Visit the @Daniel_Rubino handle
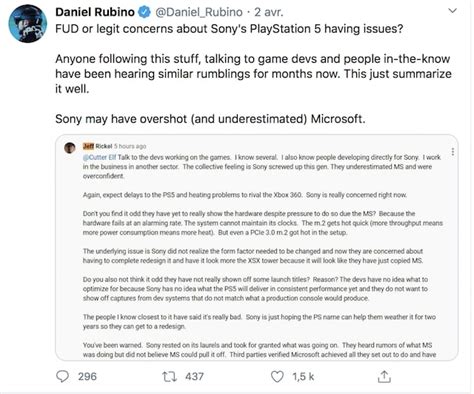474x394 pixels. tap(199, 12)
